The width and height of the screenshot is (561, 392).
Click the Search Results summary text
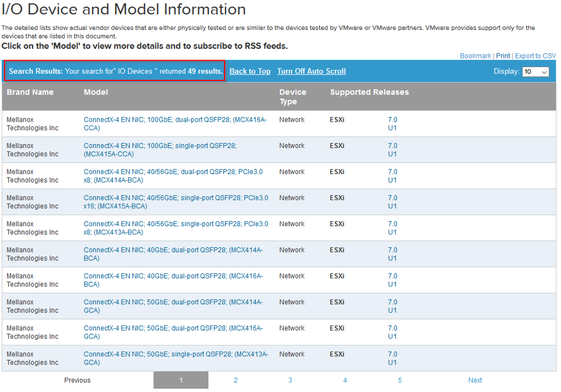point(115,71)
